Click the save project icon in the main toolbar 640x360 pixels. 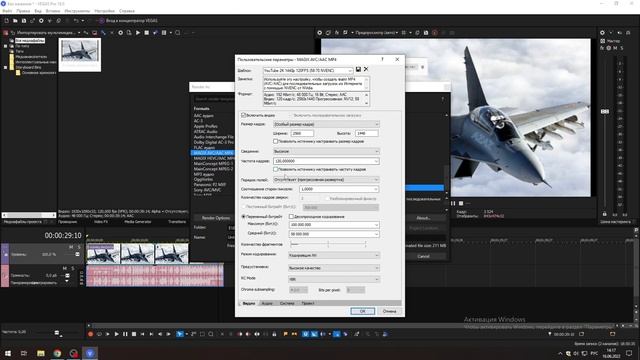[x=24, y=20]
